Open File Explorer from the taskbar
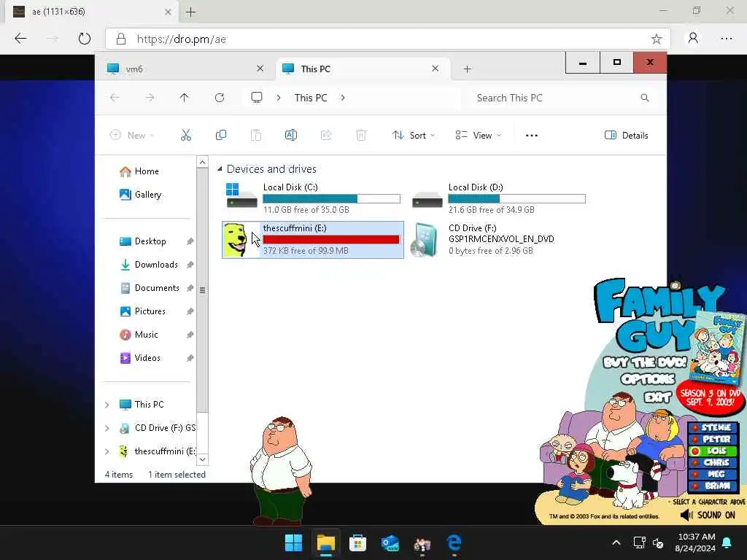This screenshot has width=747, height=560. (x=326, y=542)
